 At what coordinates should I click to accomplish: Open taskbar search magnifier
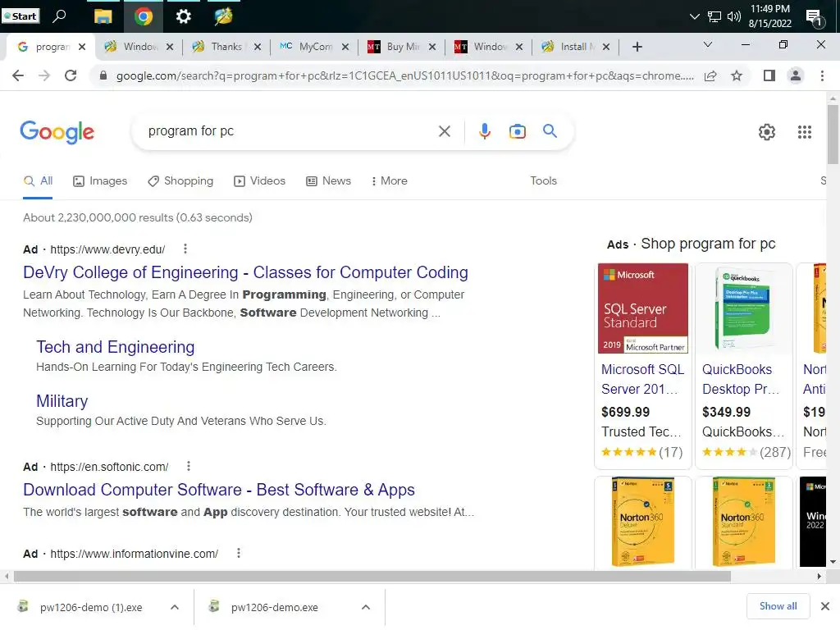[x=59, y=16]
